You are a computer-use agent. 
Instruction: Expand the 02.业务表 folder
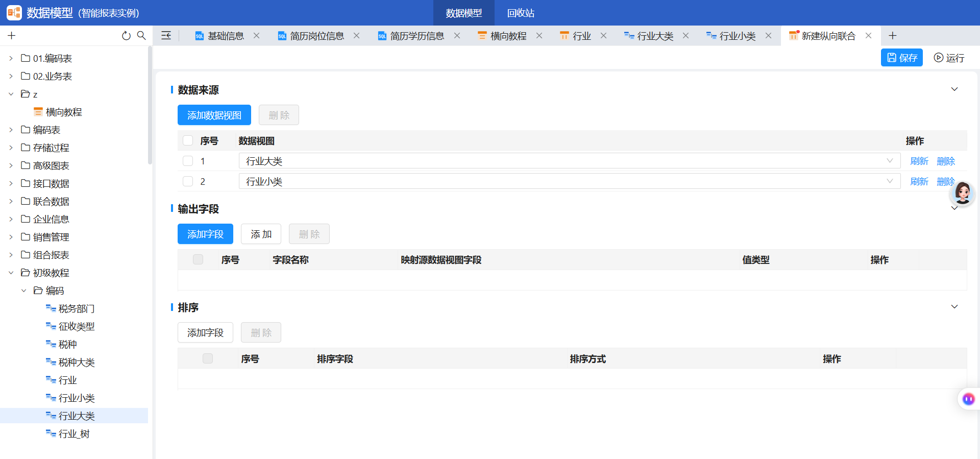coord(11,76)
